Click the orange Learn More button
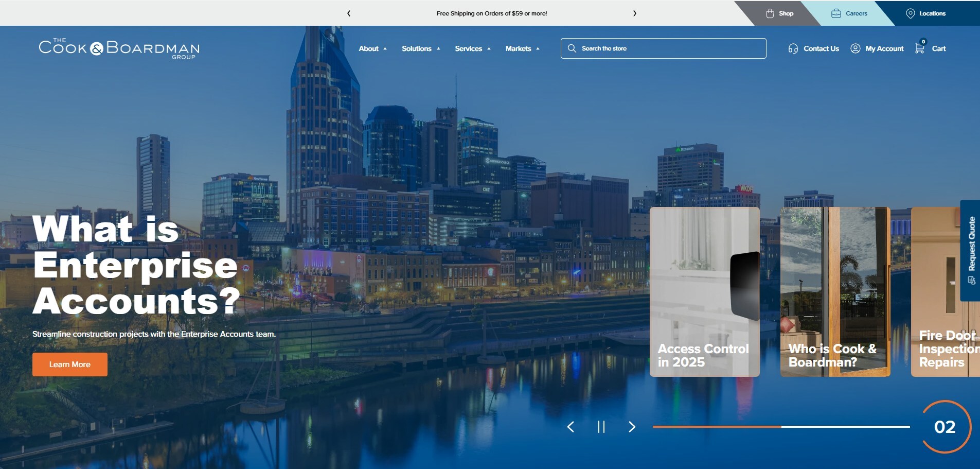This screenshot has width=980, height=469. coord(70,364)
